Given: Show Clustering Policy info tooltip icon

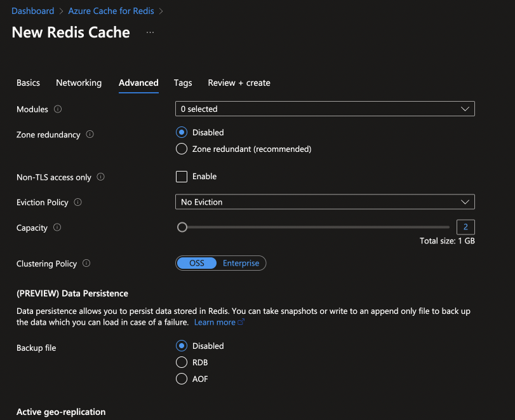Looking at the screenshot, I should (x=86, y=263).
